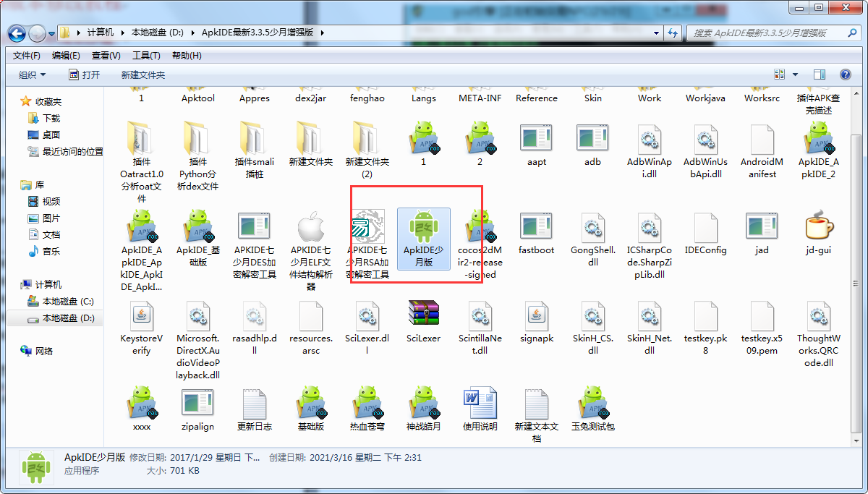Open the view options dropdown arrow
The height and width of the screenshot is (494, 868).
[x=796, y=74]
